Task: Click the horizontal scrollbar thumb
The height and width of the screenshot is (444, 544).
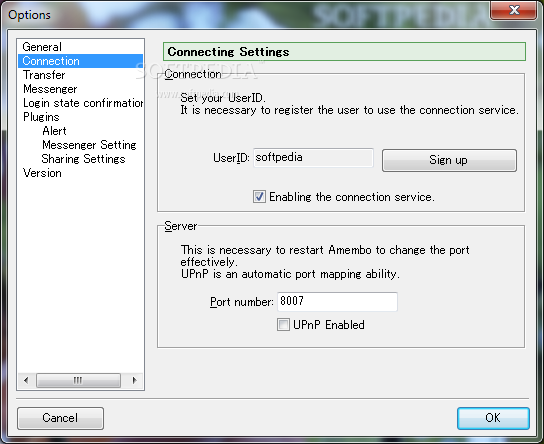Action: point(78,381)
